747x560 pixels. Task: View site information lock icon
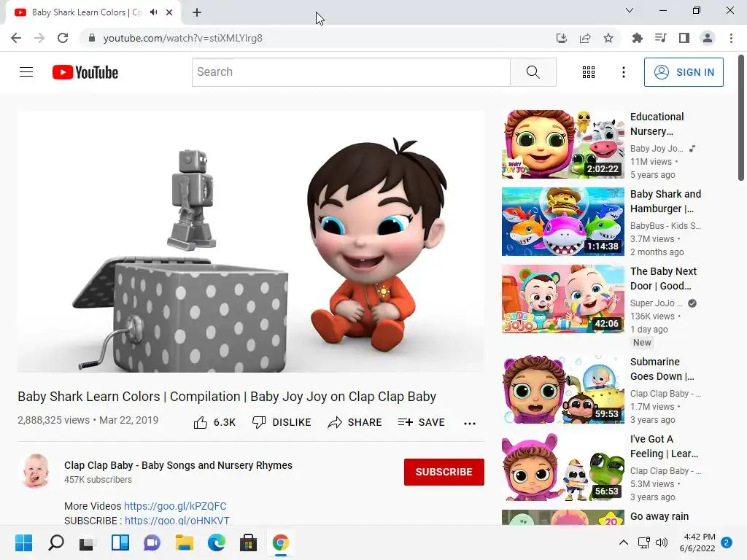[92, 38]
